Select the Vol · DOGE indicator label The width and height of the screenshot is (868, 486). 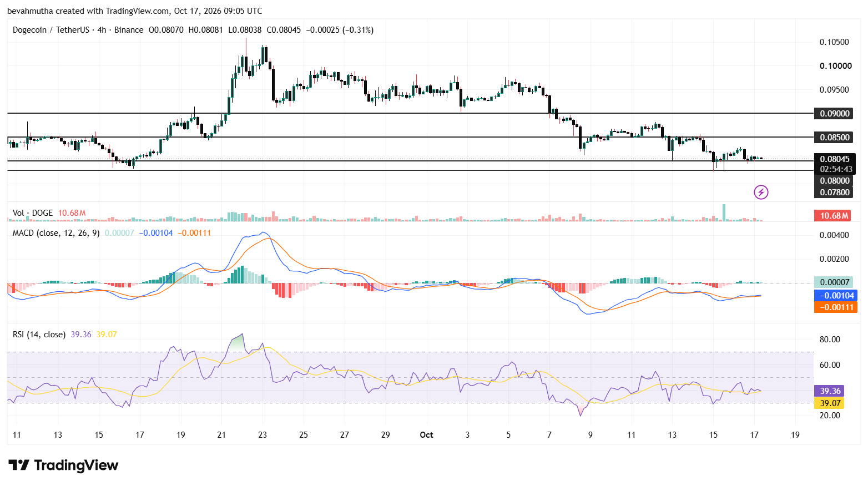33,213
